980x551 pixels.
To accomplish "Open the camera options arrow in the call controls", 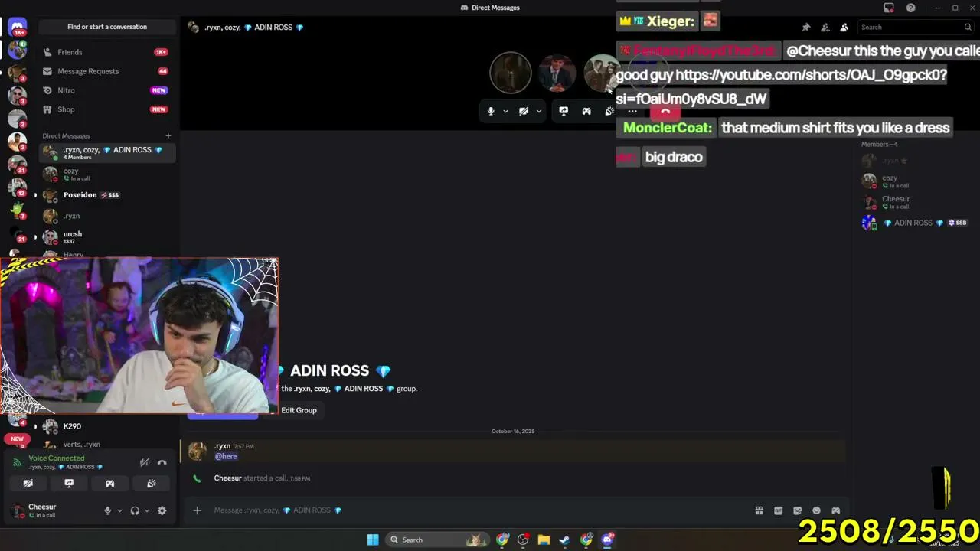I will tap(539, 111).
